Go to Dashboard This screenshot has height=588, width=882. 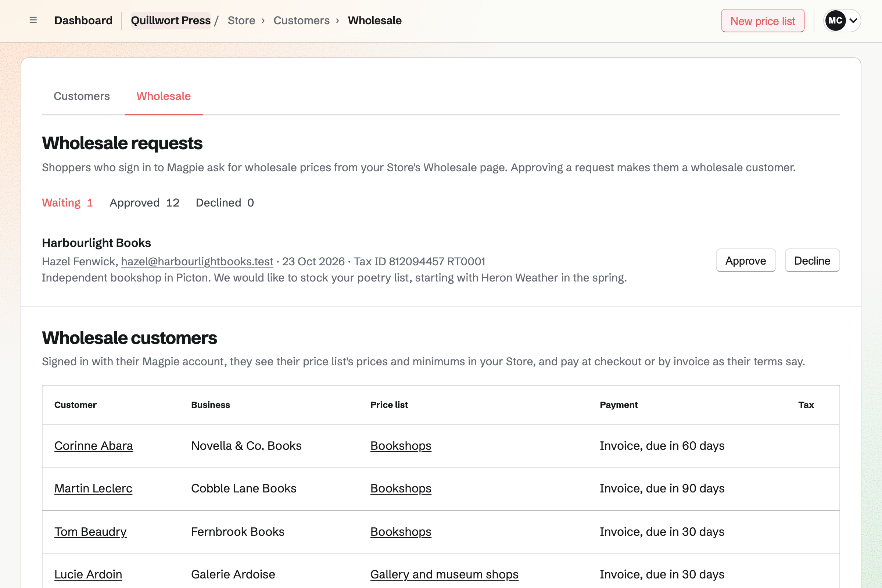[83, 20]
